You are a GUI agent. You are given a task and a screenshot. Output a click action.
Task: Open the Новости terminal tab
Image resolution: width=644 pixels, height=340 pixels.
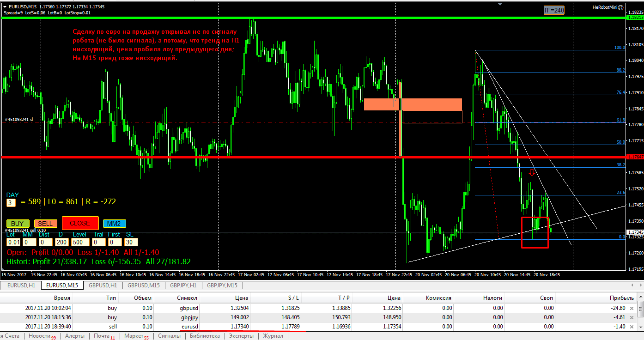coord(42,336)
